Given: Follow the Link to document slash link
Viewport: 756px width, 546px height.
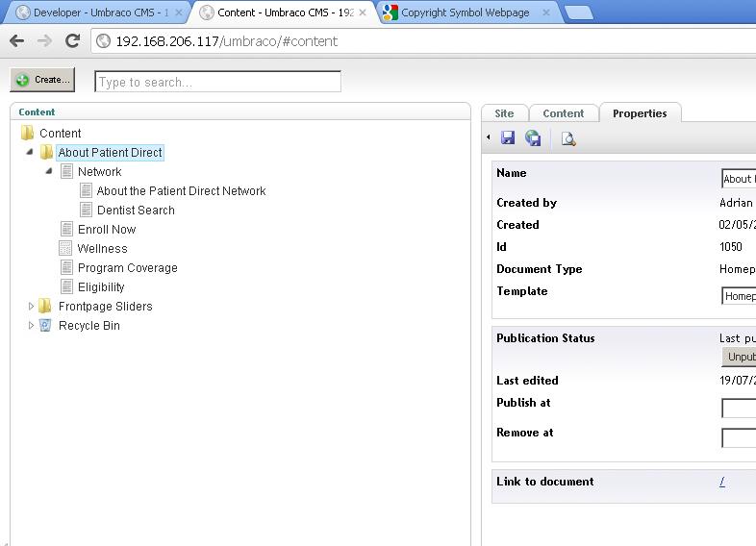Looking at the screenshot, I should click(x=722, y=482).
